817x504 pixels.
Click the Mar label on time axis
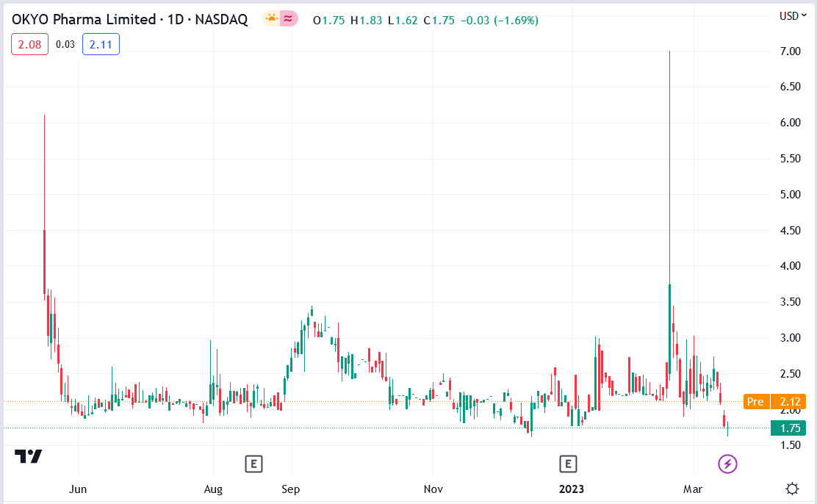point(693,489)
